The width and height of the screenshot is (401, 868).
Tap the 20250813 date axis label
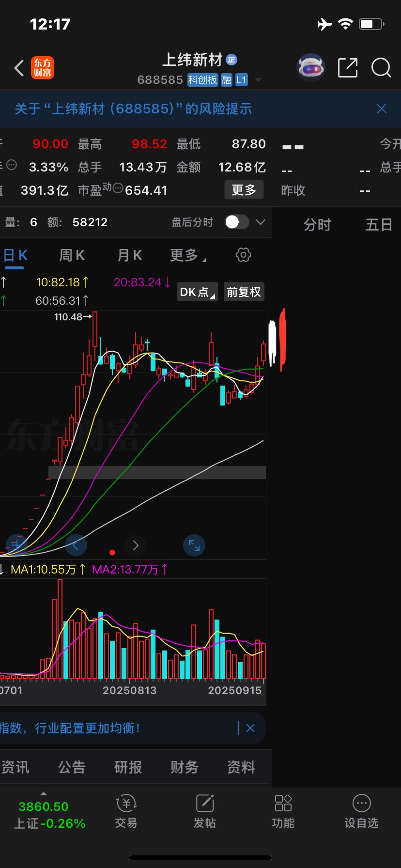[x=130, y=690]
